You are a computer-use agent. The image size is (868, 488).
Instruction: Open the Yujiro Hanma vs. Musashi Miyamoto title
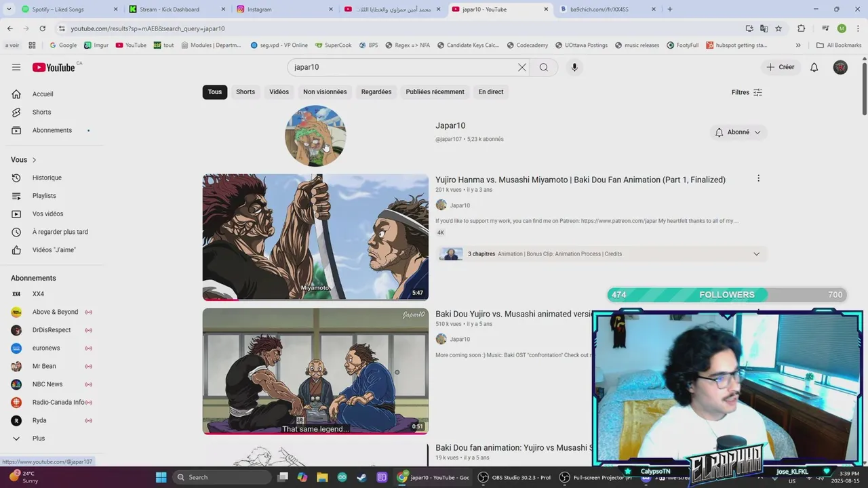[580, 180]
